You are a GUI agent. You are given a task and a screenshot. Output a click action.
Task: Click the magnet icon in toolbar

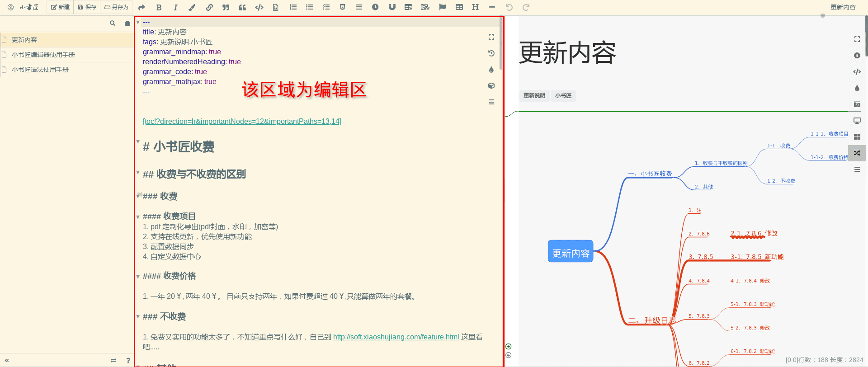[392, 7]
